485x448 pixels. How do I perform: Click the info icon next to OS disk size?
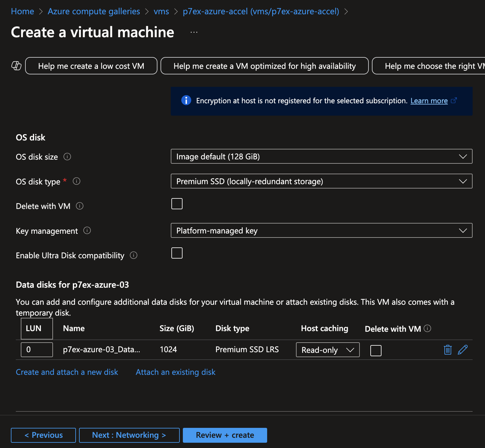[x=67, y=157]
